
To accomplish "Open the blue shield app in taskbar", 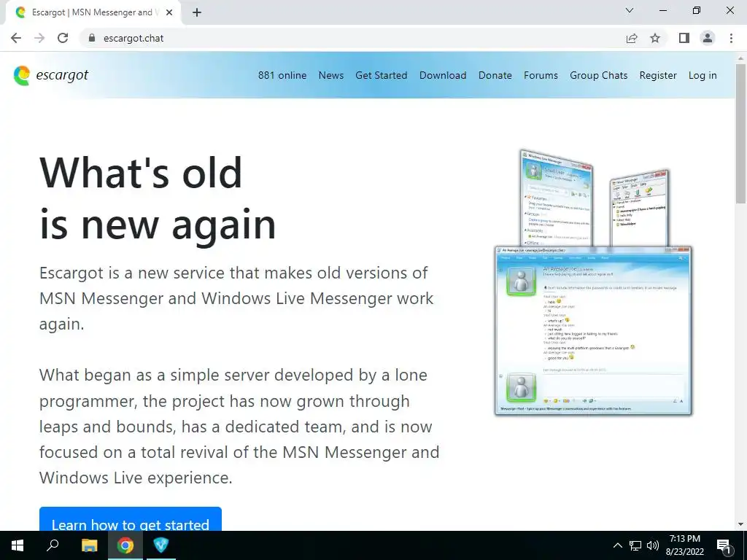I will [x=161, y=545].
